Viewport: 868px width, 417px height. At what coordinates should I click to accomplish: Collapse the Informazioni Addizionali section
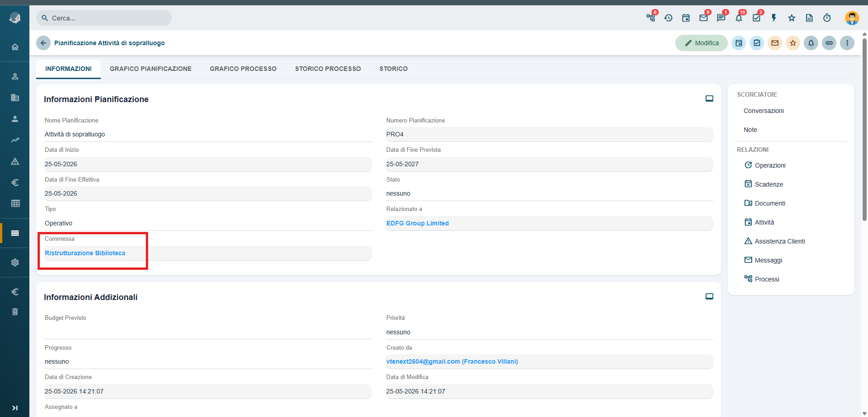tap(709, 296)
